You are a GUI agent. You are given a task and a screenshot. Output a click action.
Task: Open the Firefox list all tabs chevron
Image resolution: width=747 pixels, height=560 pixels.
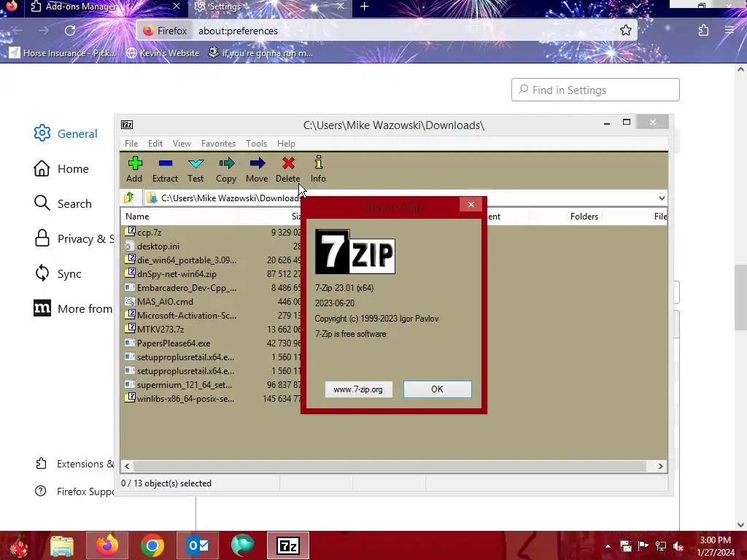pyautogui.click(x=636, y=6)
